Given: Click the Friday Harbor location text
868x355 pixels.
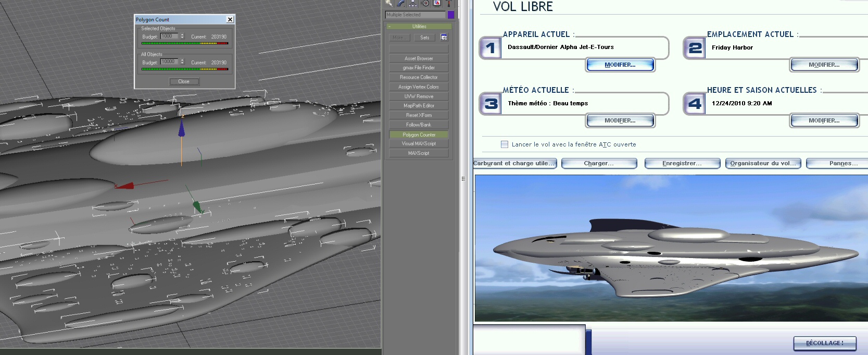Looking at the screenshot, I should (732, 47).
